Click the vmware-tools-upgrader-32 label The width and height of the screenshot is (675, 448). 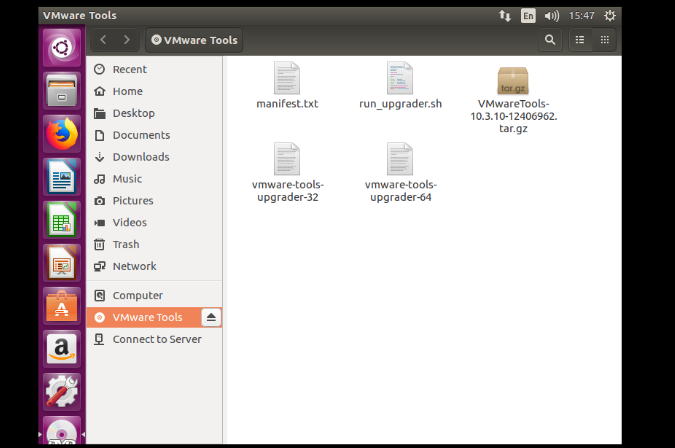[288, 191]
